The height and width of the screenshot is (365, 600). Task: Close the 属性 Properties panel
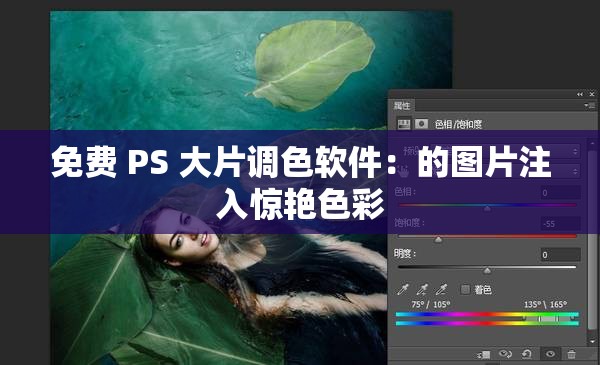(592, 94)
